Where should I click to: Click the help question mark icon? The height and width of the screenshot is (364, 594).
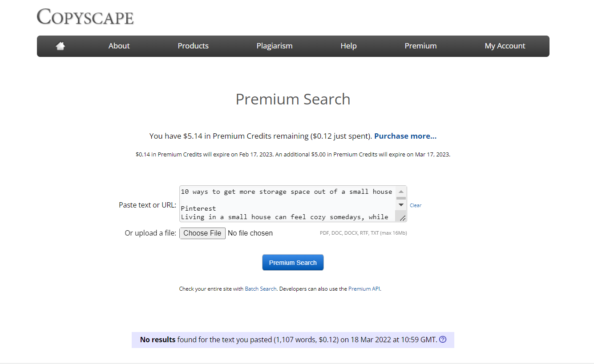point(443,340)
